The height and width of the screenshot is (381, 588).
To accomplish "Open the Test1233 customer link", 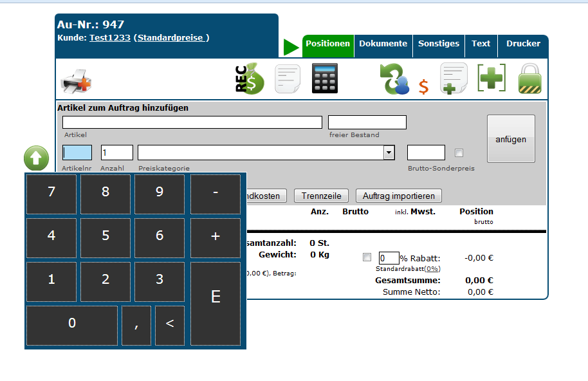I will 109,38.
